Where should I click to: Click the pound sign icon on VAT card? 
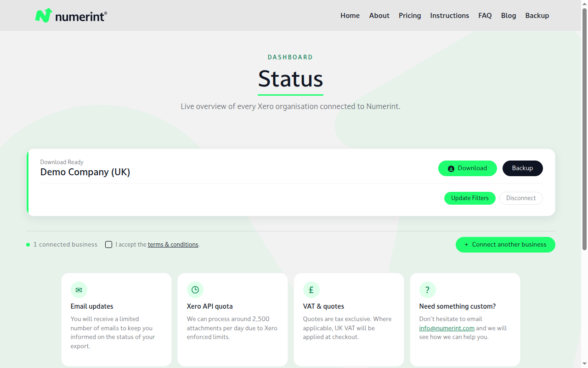pyautogui.click(x=311, y=290)
